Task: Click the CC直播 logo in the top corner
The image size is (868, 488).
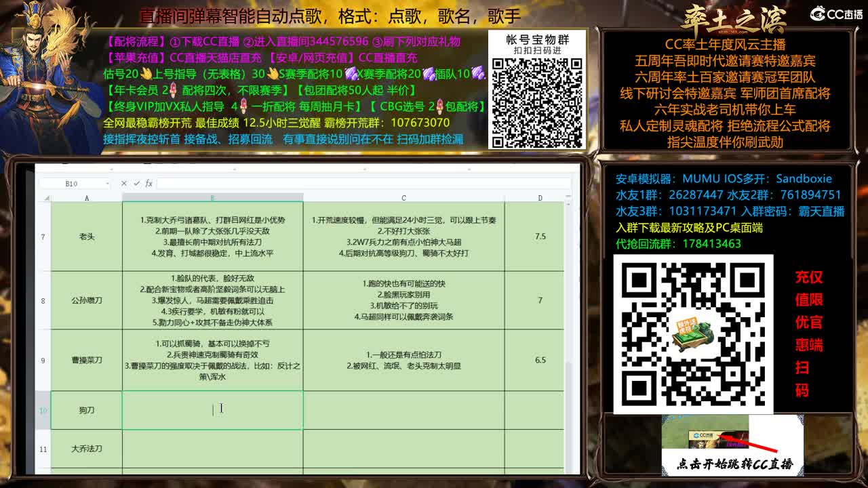Action: (x=837, y=14)
